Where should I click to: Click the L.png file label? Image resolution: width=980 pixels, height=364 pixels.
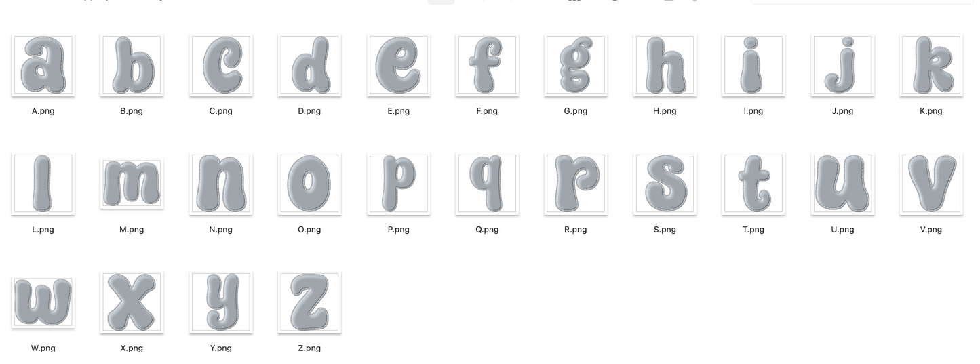click(x=43, y=230)
